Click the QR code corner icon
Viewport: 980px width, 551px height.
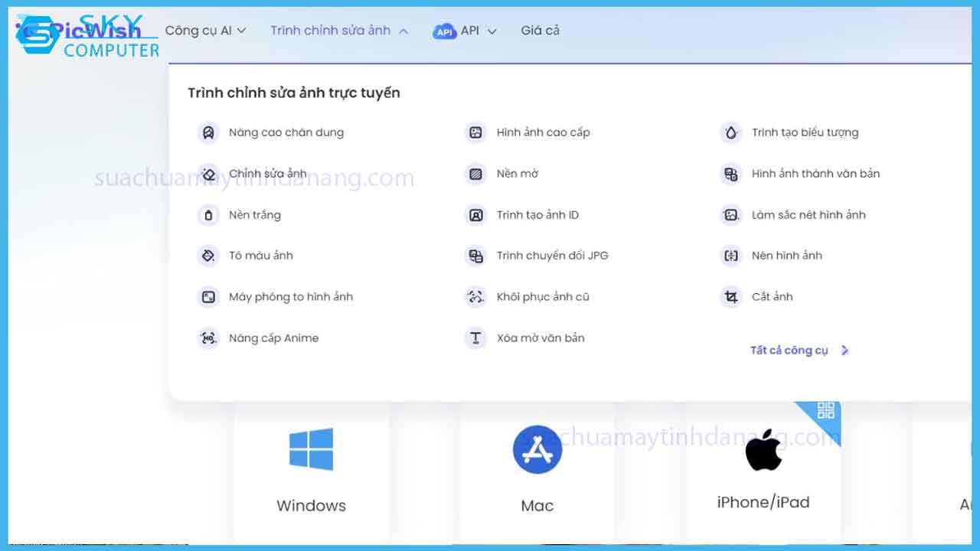825,410
